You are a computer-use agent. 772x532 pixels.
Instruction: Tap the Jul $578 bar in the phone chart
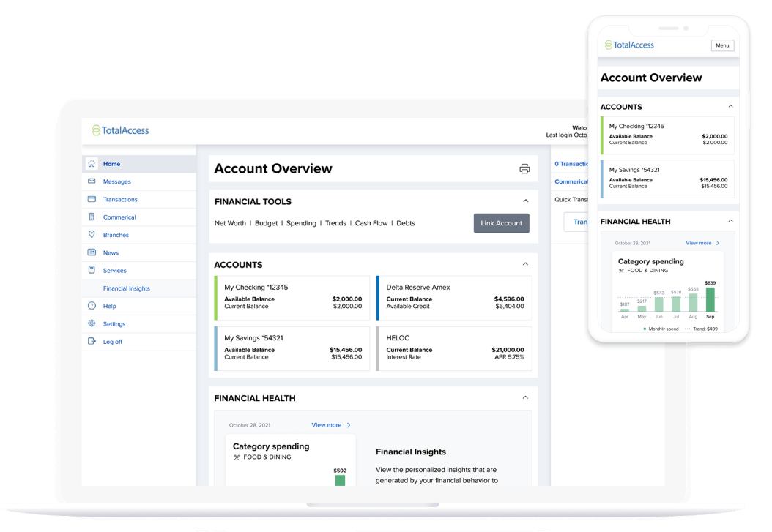[x=676, y=304]
